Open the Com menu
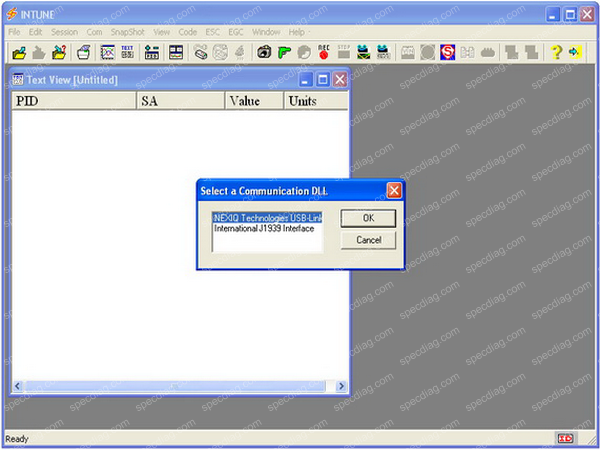 [94, 32]
